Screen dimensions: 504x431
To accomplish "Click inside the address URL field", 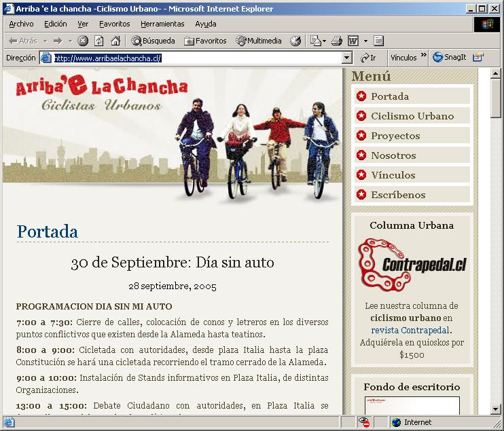I will pos(197,58).
